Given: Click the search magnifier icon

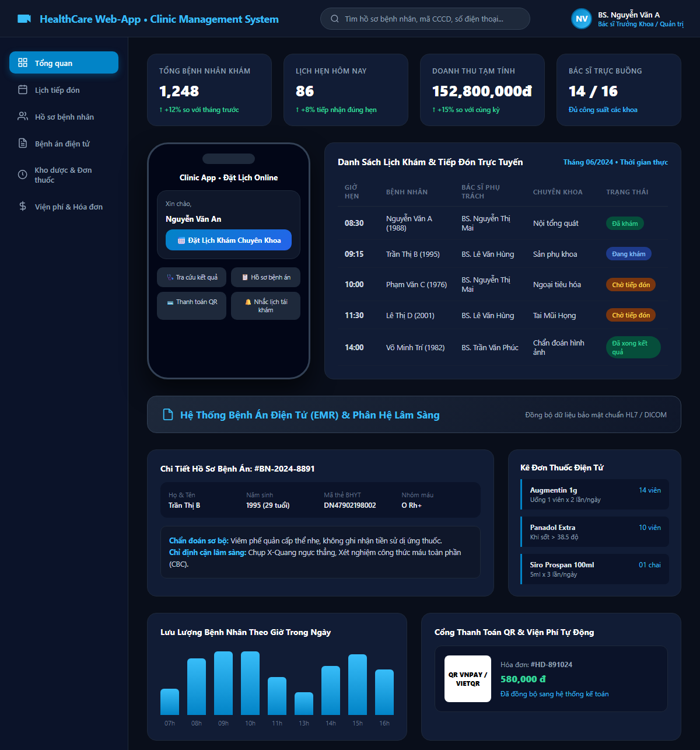Looking at the screenshot, I should [335, 19].
